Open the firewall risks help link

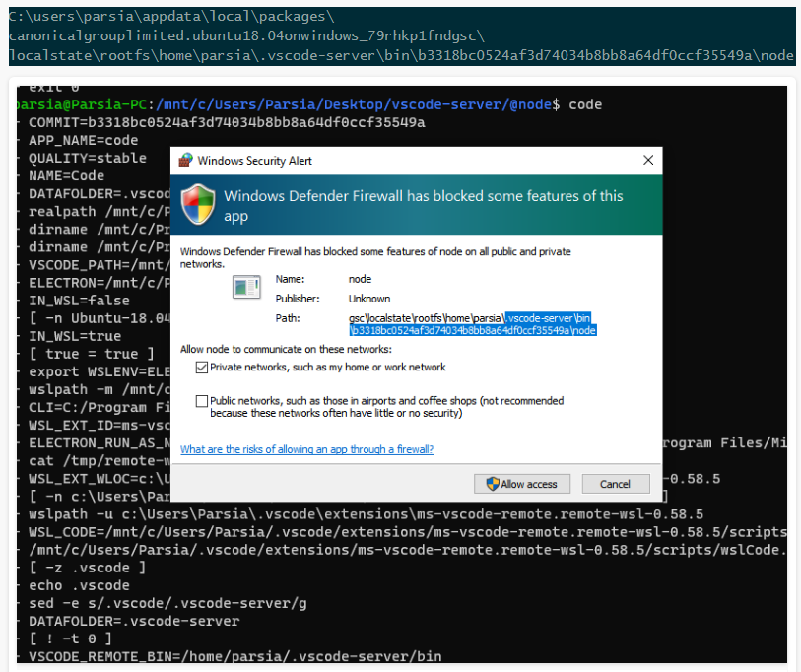306,449
